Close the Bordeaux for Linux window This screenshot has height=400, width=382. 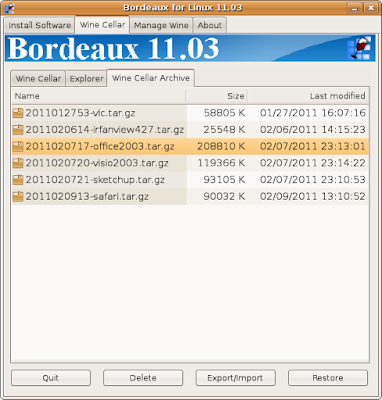(371, 8)
